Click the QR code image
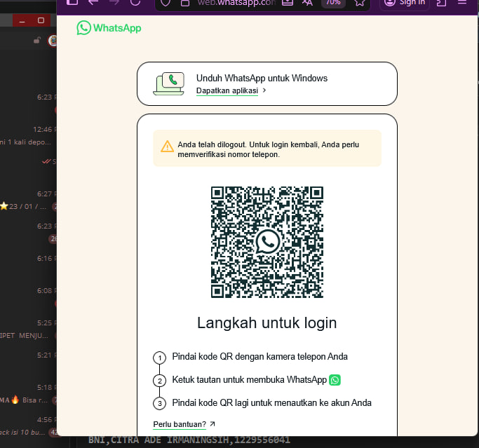The width and height of the screenshot is (479, 448). [x=267, y=242]
